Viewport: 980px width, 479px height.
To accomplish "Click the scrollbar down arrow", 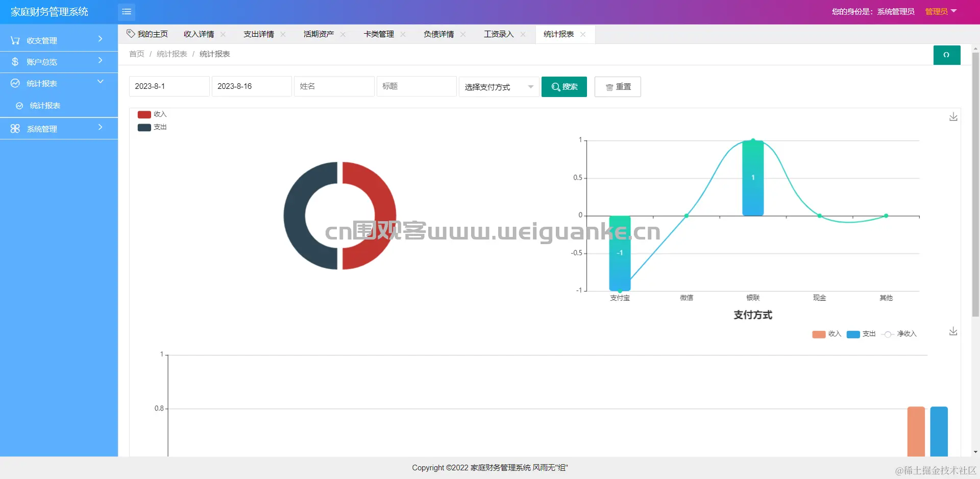I will coord(975,452).
